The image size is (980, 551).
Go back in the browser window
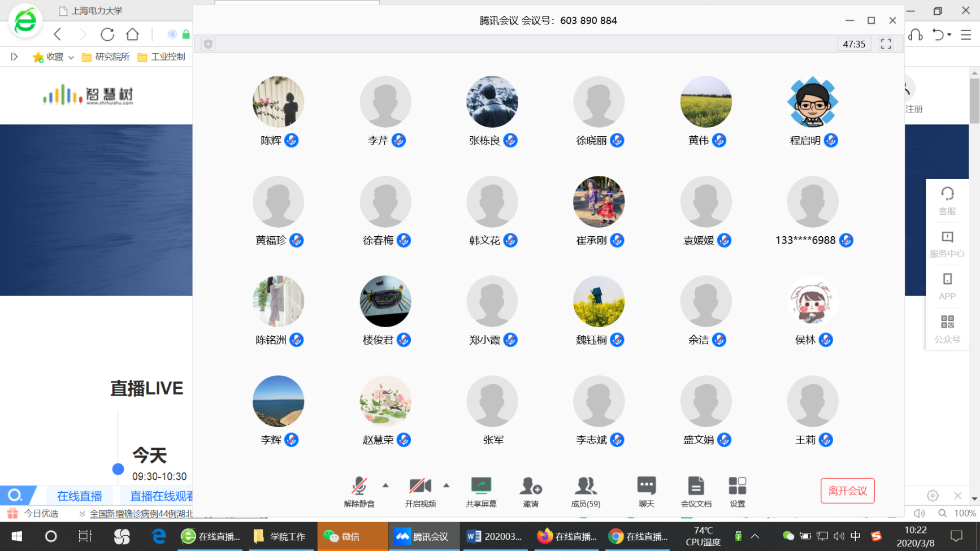[x=58, y=34]
